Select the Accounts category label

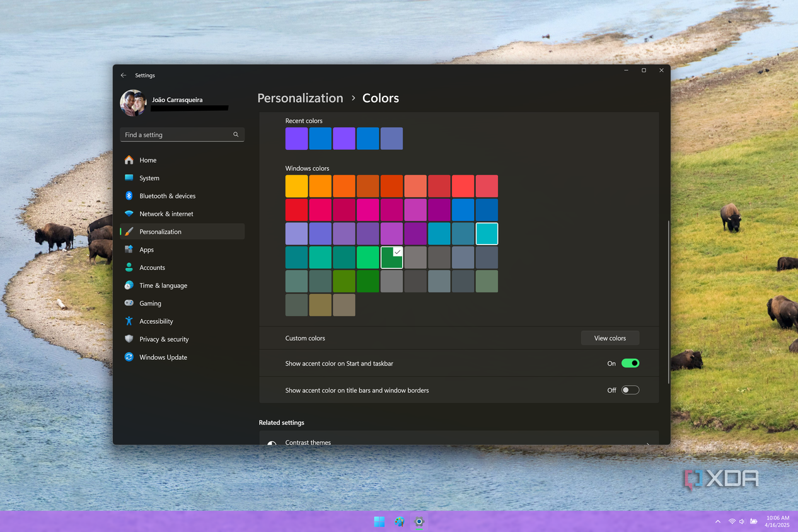click(x=153, y=267)
